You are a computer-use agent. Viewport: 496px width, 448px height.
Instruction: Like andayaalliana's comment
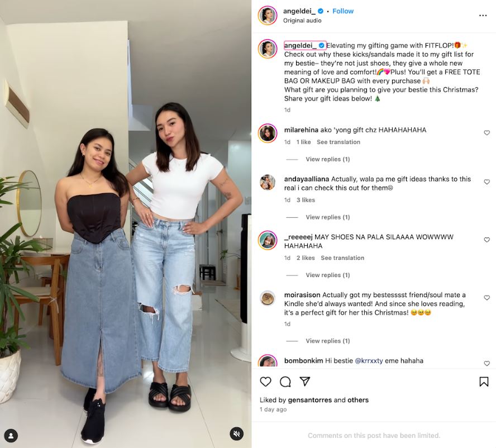coord(487,182)
